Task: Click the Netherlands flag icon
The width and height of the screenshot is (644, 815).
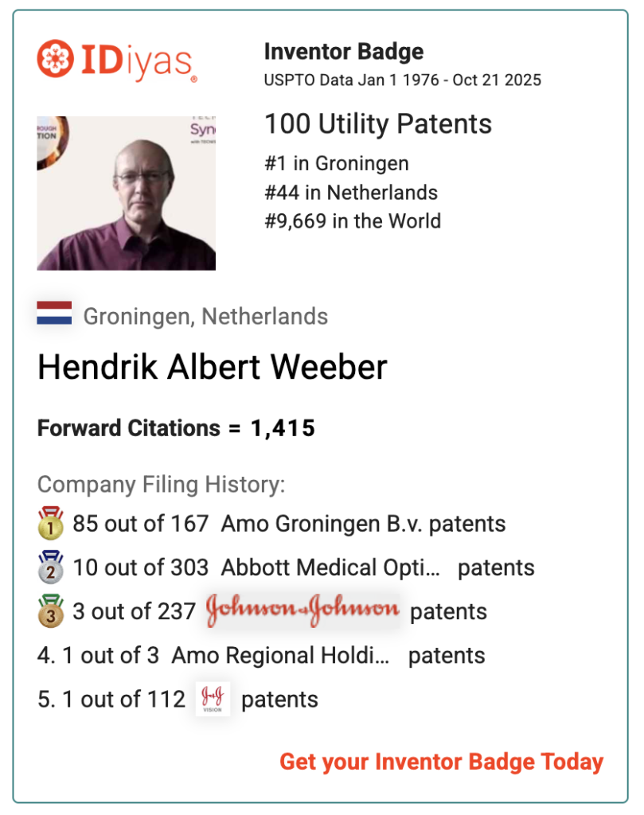Action: (x=54, y=314)
